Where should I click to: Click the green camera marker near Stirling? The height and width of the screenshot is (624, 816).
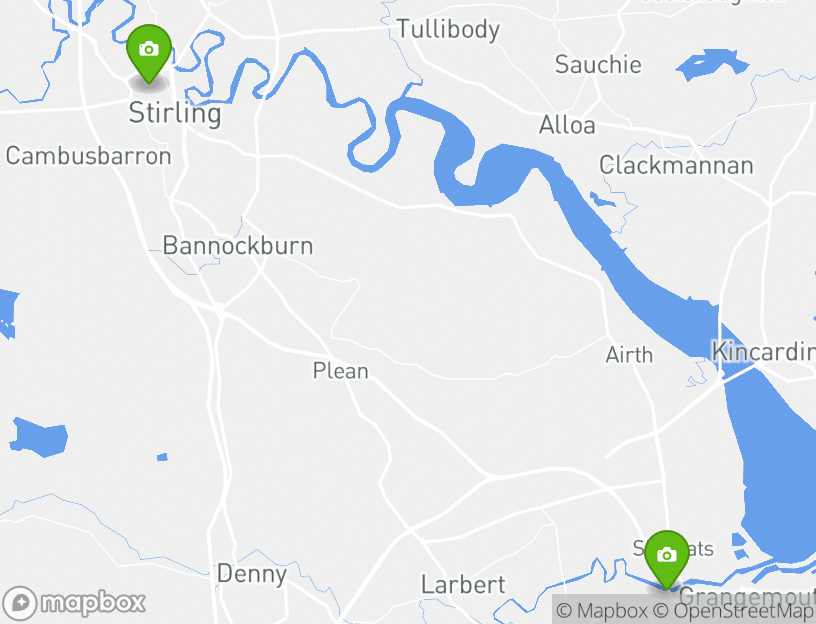click(x=149, y=54)
